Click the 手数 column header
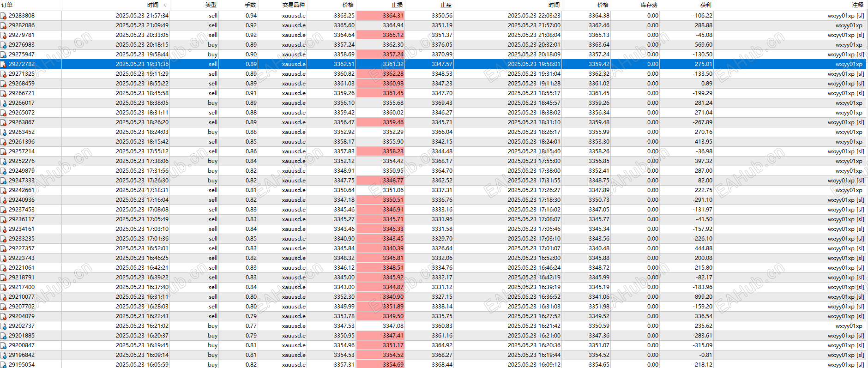 pos(238,5)
